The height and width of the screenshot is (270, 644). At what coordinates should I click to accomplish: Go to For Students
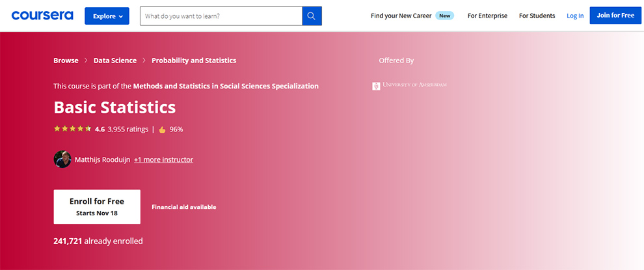537,16
